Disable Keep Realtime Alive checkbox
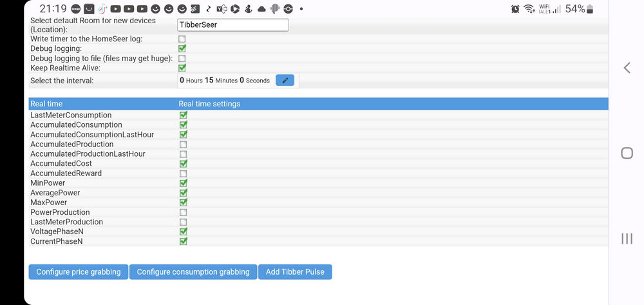Image resolution: width=644 pixels, height=305 pixels. pos(182,68)
